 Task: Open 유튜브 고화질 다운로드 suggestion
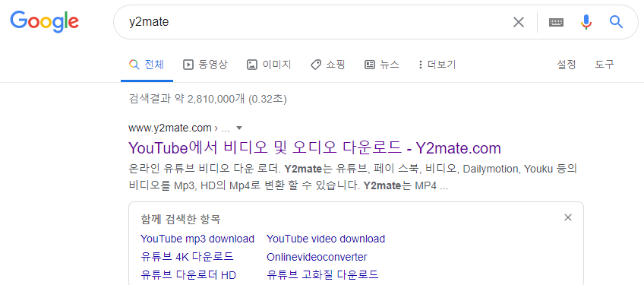point(323,274)
